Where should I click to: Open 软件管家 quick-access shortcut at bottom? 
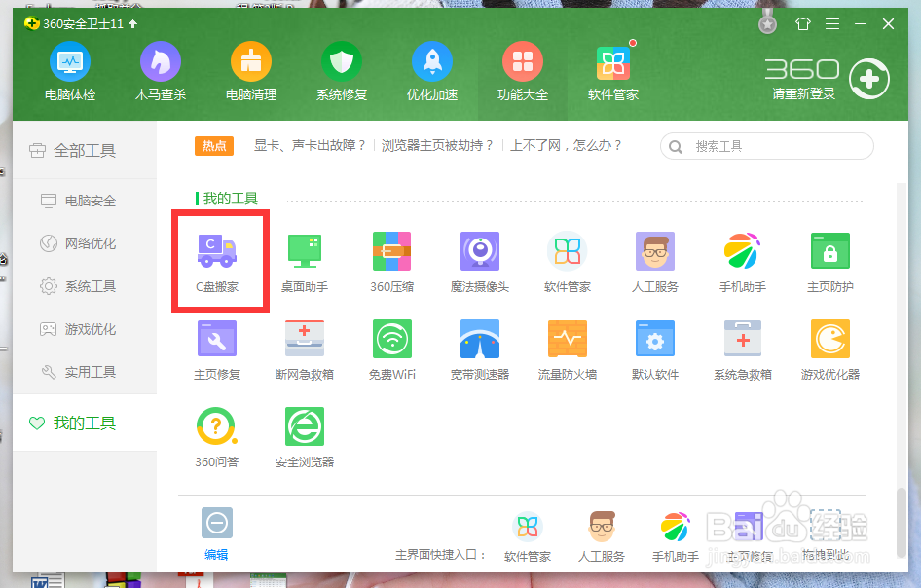tap(528, 537)
